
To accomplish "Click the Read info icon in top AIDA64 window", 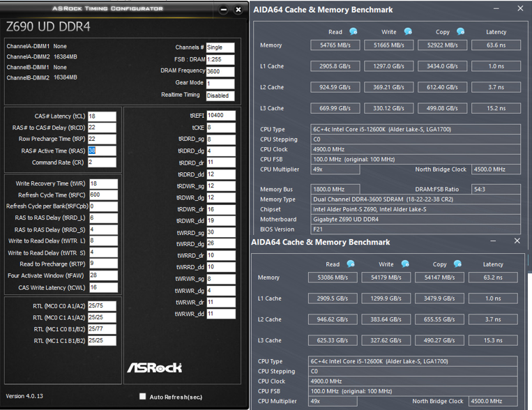I will pos(354,31).
